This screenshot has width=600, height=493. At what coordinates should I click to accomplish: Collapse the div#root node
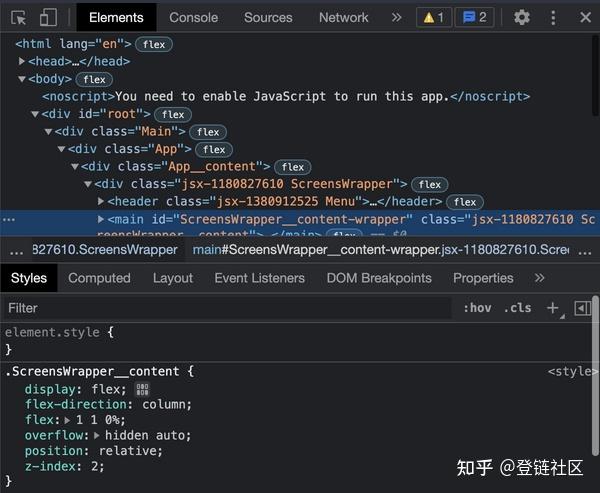tap(35, 114)
